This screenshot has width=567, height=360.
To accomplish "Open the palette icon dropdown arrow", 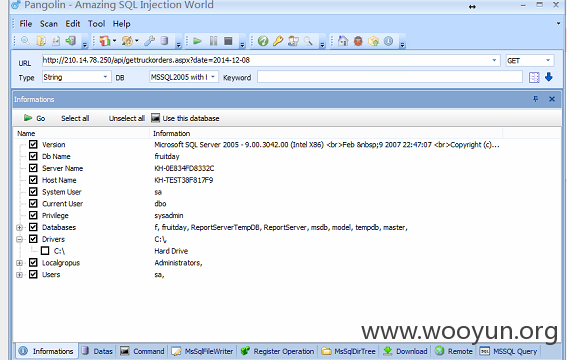I will [x=137, y=40].
